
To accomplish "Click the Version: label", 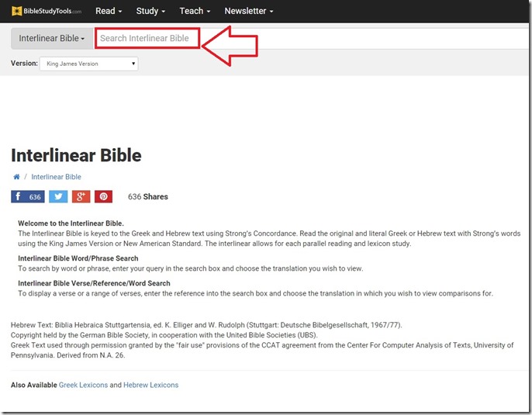I will pos(24,64).
